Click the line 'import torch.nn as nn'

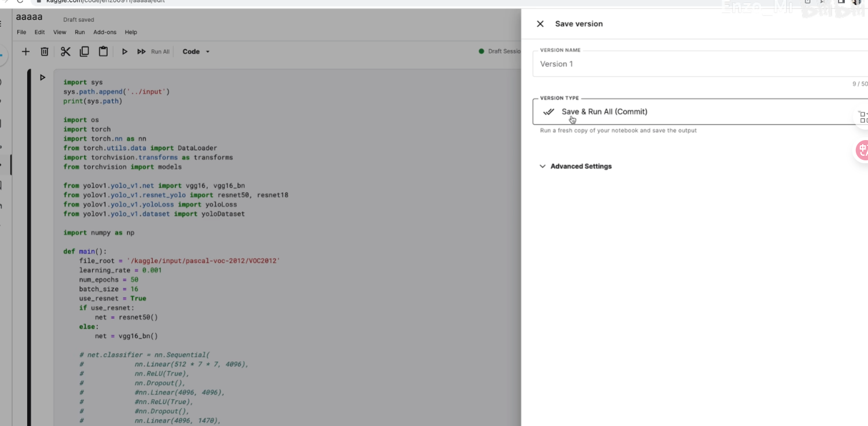point(105,139)
